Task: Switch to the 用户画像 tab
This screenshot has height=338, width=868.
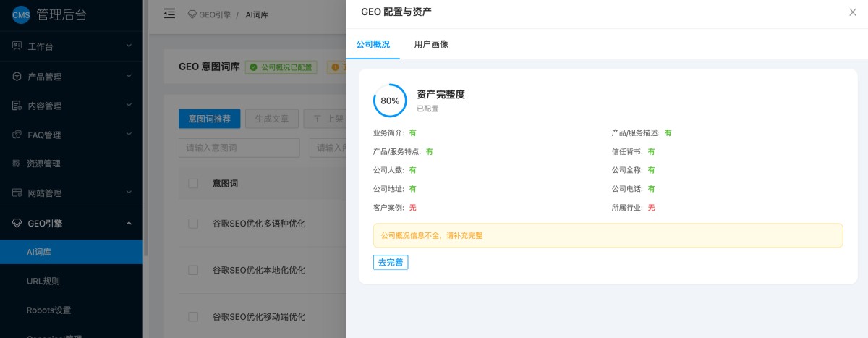Action: click(x=431, y=44)
